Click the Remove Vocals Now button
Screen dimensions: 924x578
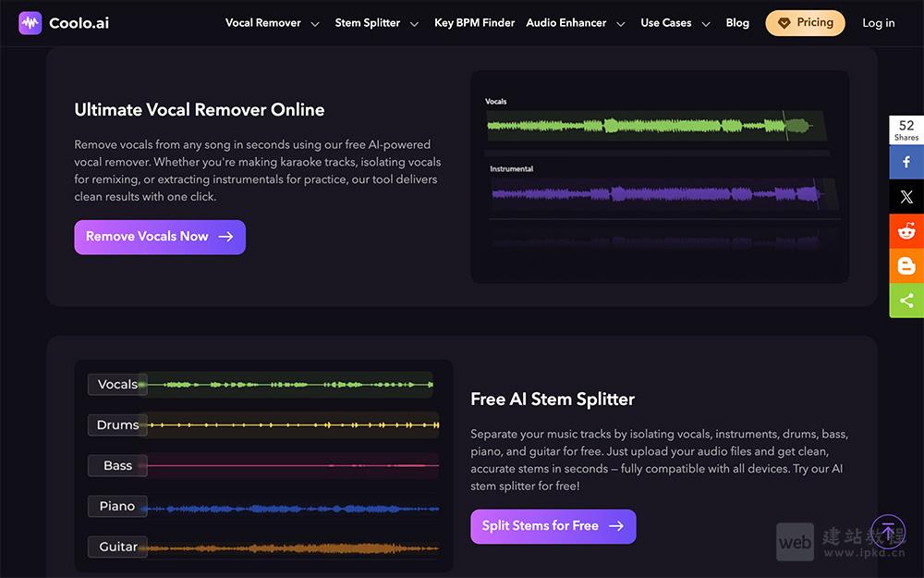[x=160, y=237]
